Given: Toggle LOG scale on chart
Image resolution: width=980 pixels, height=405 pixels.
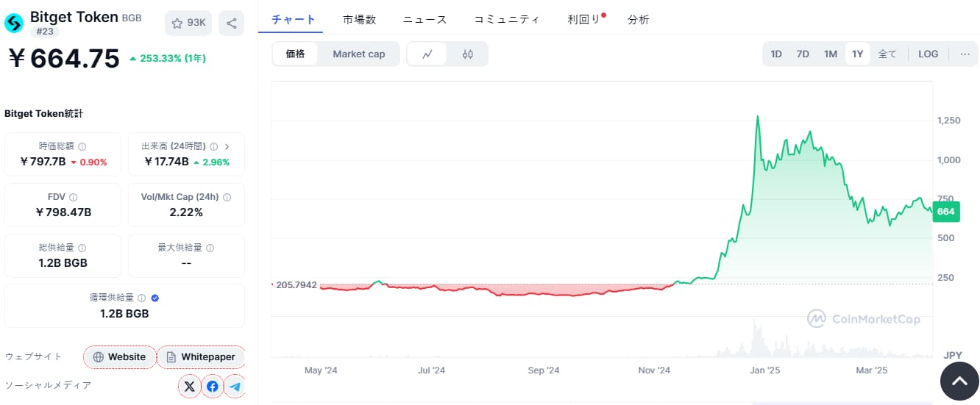Looking at the screenshot, I should coord(928,54).
